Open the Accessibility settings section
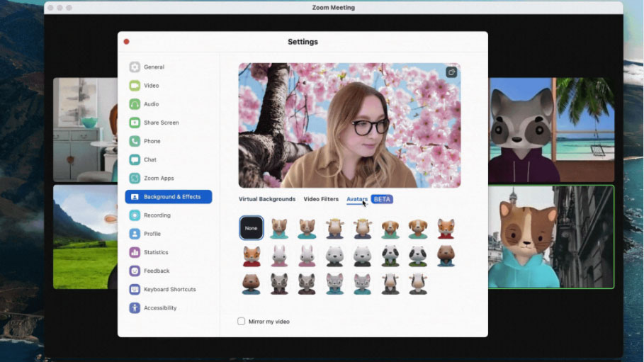 [159, 308]
